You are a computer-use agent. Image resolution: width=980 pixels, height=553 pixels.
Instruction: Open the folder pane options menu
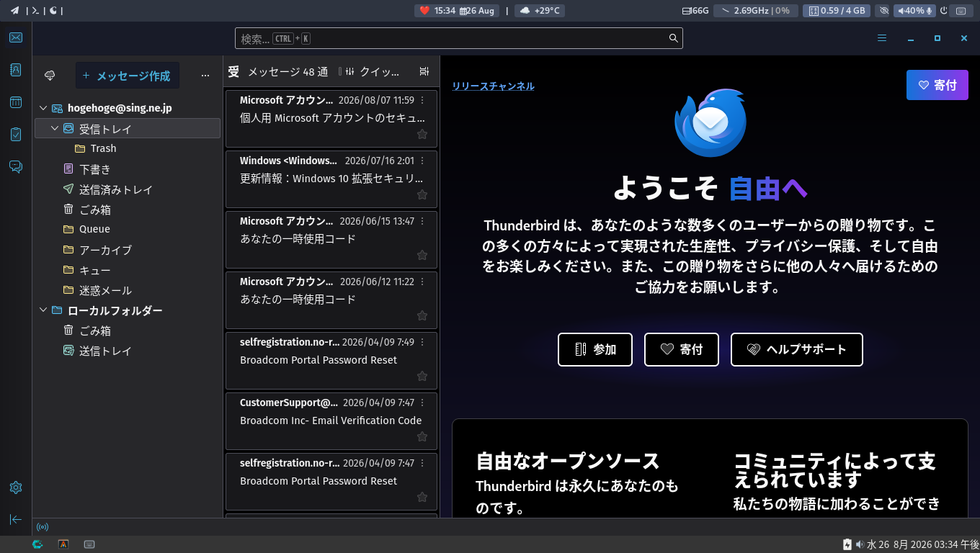pos(205,76)
